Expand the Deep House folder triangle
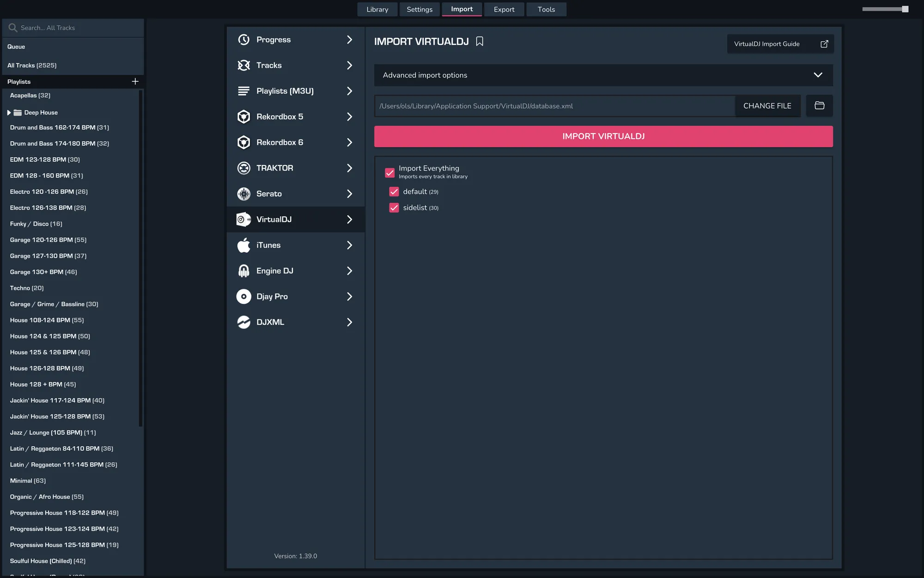Screen dimensions: 924x578 click(9, 112)
